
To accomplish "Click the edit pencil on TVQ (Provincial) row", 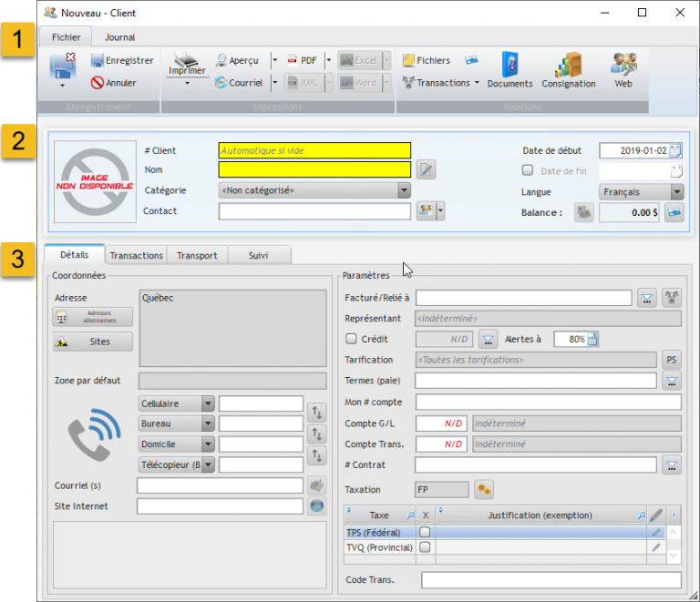I will pos(655,547).
